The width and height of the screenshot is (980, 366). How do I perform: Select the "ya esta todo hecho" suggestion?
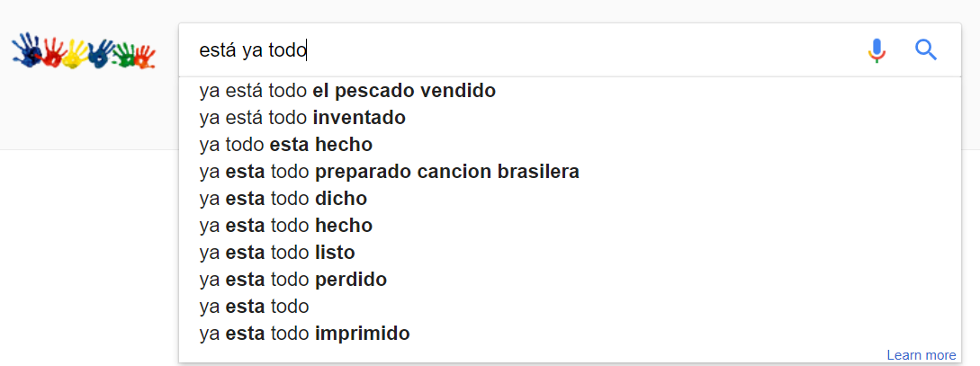pos(286,226)
